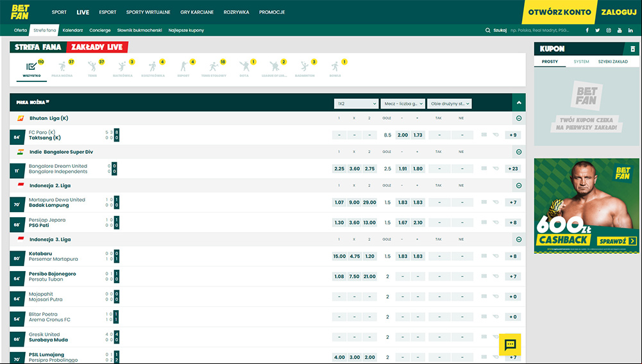Click the search field np. Polska, Real Madryt

point(539,30)
